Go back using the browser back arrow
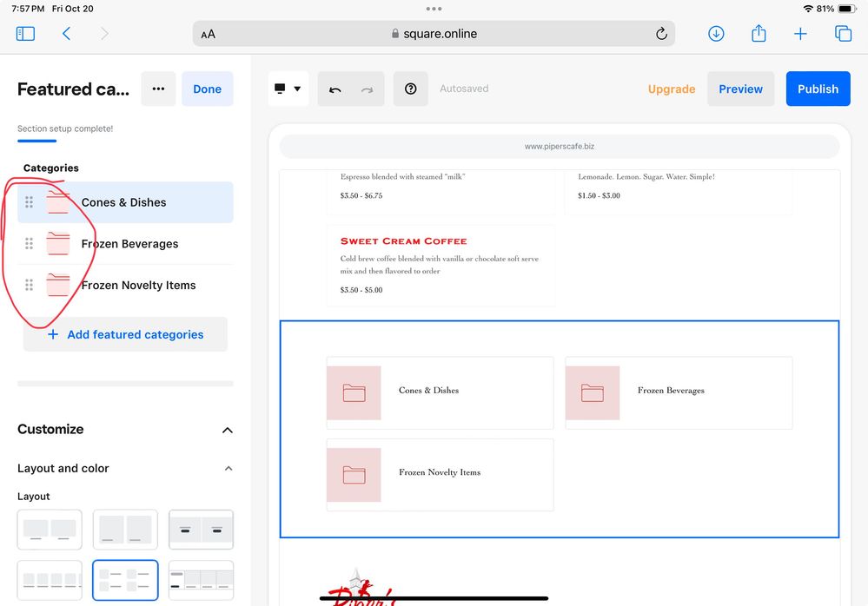868x606 pixels. coord(67,34)
